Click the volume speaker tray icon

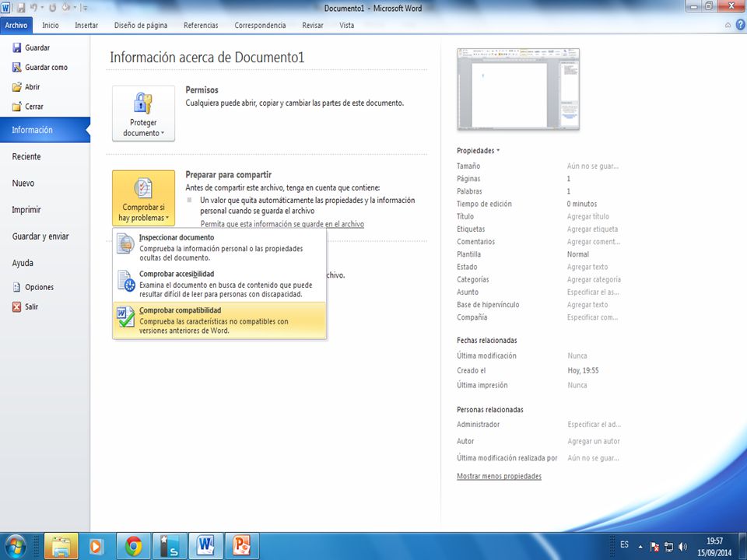[682, 547]
